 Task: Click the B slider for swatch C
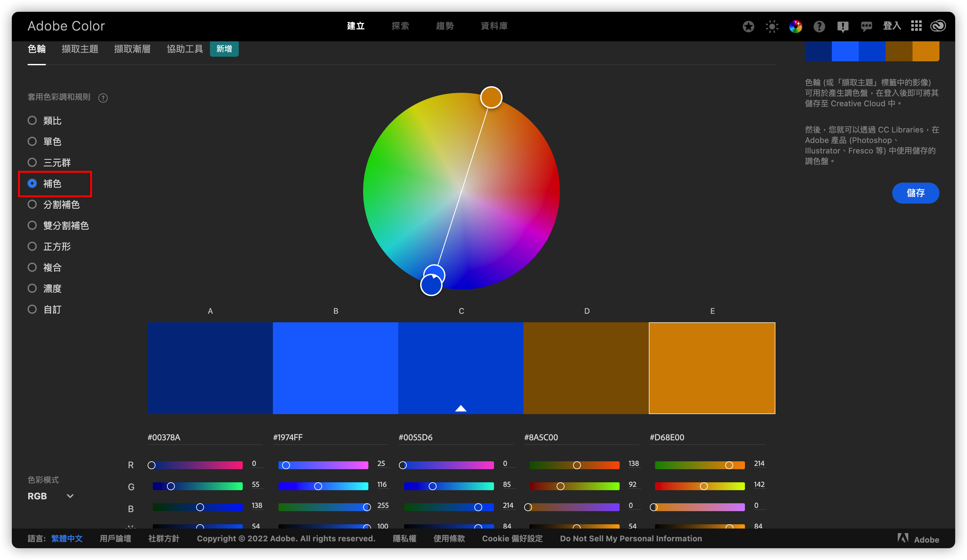tap(449, 507)
